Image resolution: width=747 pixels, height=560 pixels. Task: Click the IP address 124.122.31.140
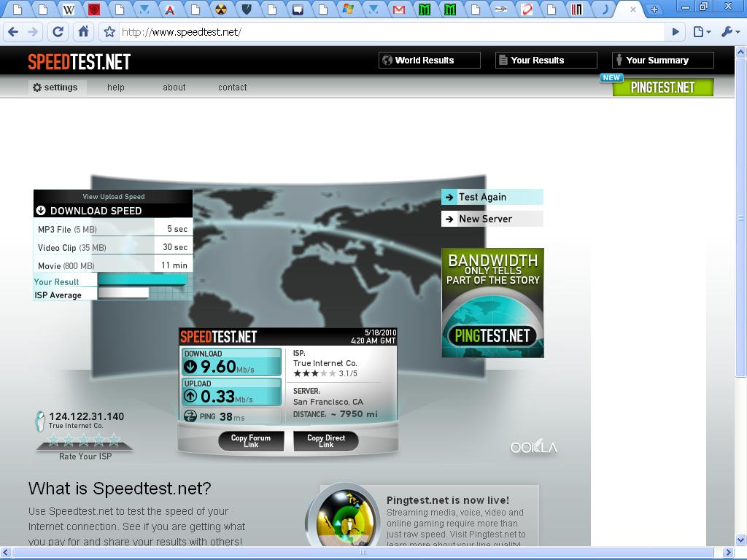point(86,416)
